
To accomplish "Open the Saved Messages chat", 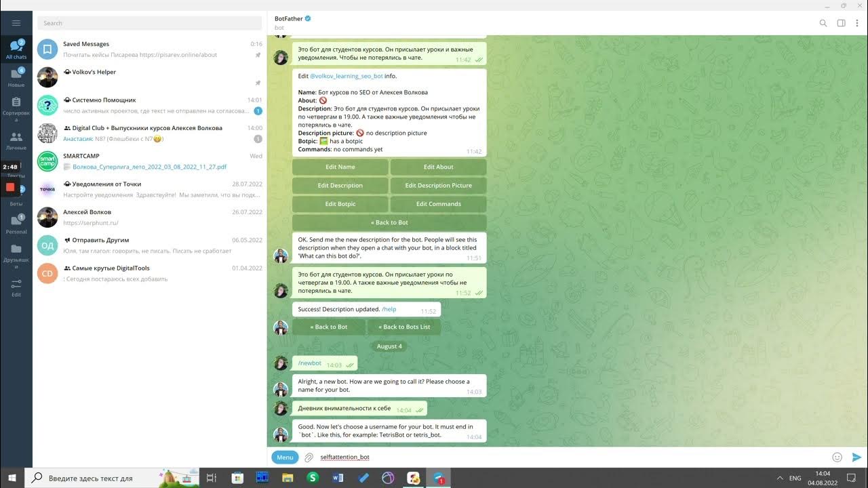I will point(149,49).
